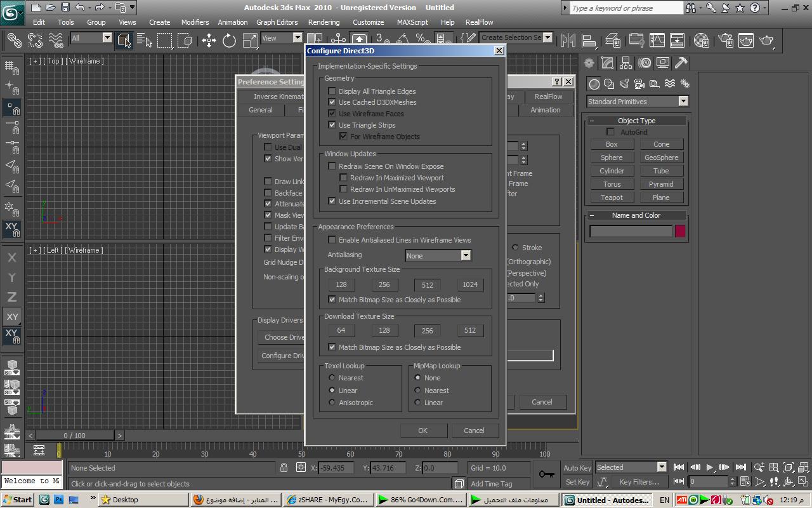Switch to the Motion command panel
Viewport: 812px width, 508px height.
(645, 63)
